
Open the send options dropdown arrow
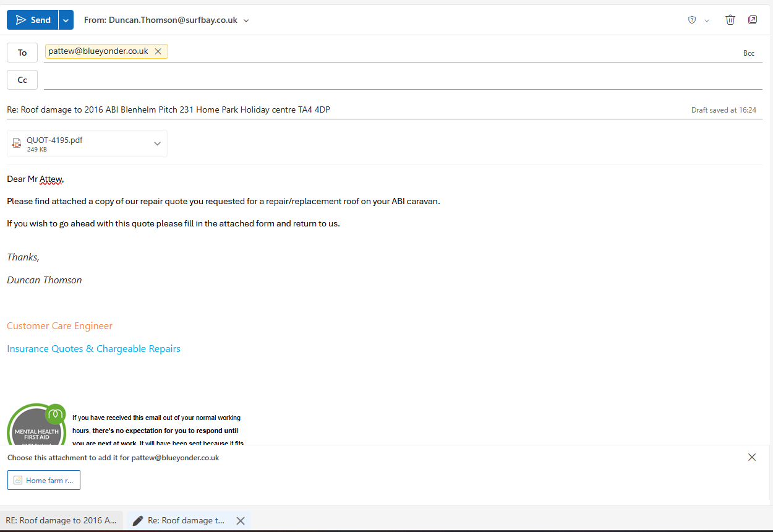(x=66, y=20)
